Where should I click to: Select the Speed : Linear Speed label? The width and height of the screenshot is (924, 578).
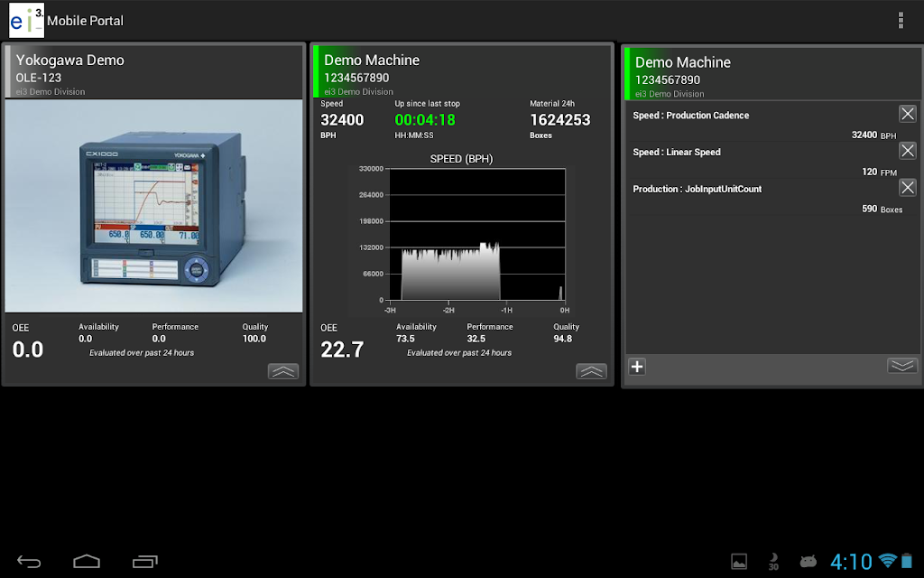point(677,152)
